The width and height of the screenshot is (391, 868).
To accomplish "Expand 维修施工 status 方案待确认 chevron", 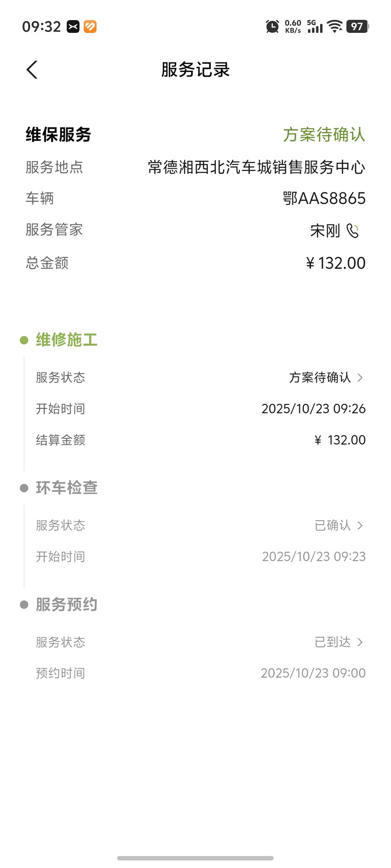I will coord(360,378).
